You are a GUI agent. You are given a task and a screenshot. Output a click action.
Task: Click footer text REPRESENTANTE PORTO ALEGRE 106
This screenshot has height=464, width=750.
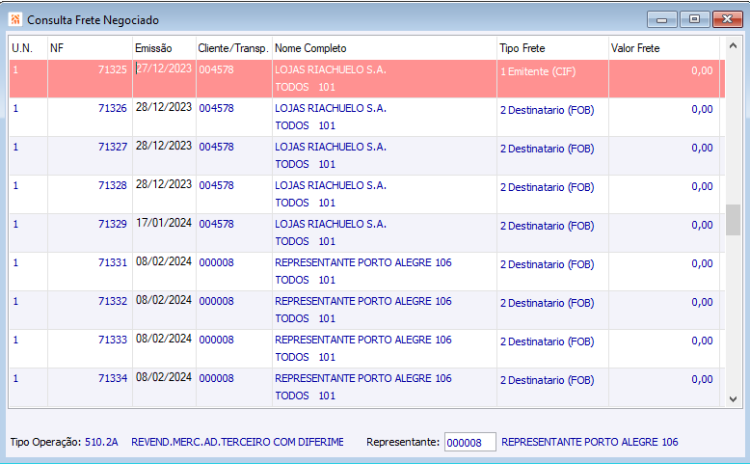(x=590, y=442)
